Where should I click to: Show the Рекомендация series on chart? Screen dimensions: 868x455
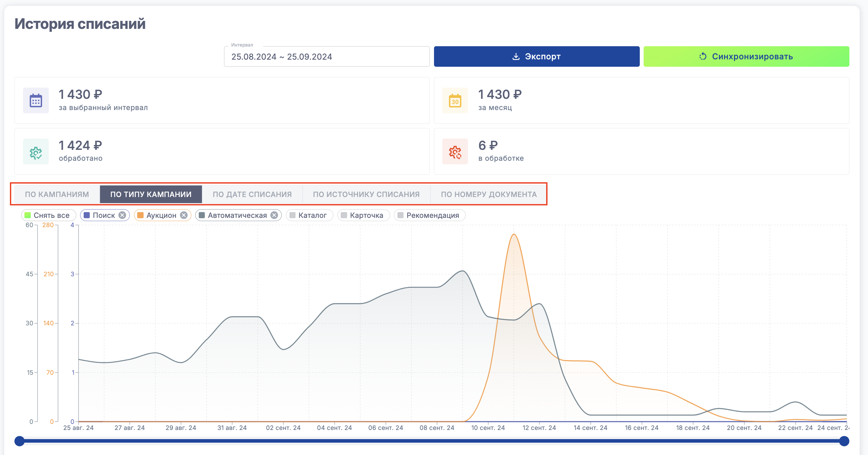(429, 215)
